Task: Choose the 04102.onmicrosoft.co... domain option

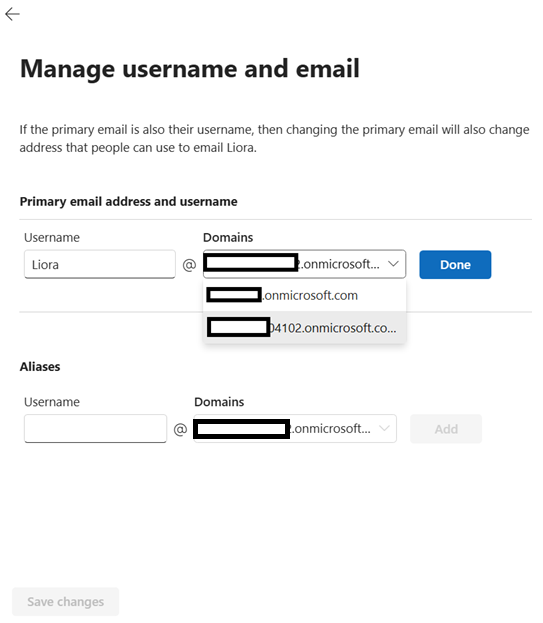Action: click(x=304, y=328)
